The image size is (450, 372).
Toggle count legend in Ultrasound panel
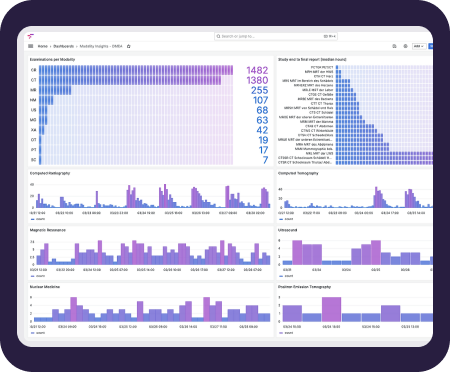click(286, 276)
